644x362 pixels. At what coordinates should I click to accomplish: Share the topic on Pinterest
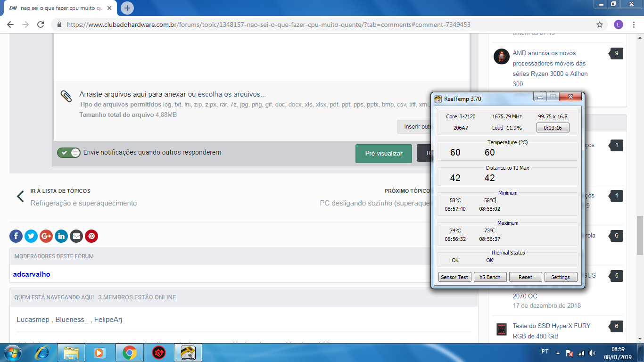(x=91, y=236)
